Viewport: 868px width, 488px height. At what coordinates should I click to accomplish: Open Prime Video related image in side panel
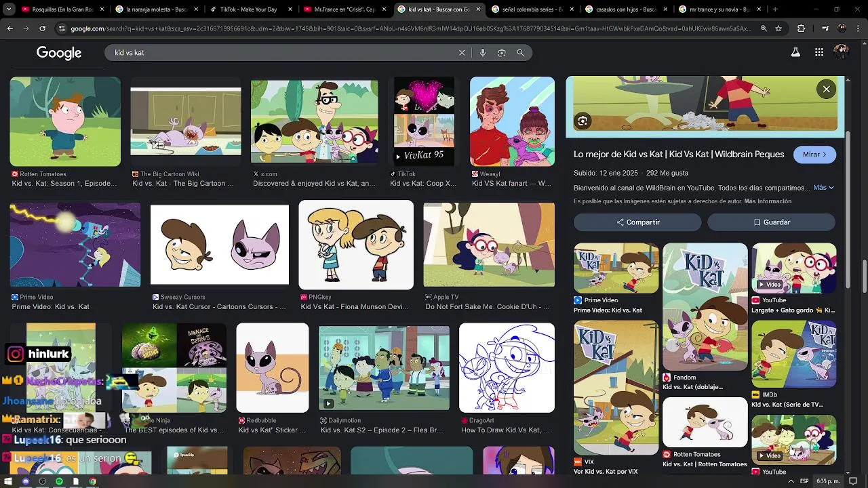616,268
